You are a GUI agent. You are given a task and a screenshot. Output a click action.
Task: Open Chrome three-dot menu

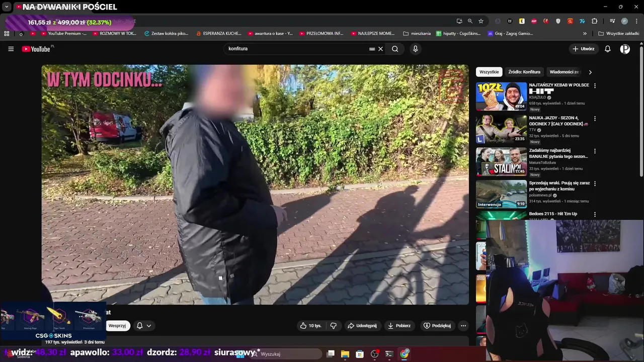click(636, 21)
